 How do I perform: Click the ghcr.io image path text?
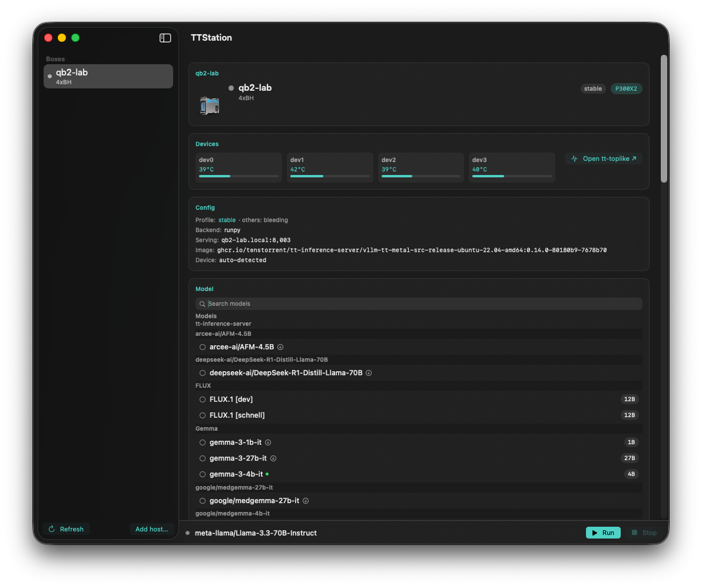[412, 250]
